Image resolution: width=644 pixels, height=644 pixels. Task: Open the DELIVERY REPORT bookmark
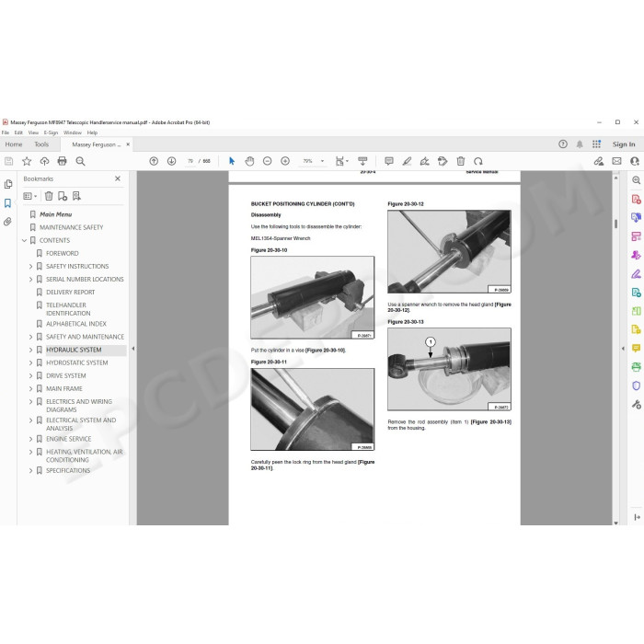[70, 293]
